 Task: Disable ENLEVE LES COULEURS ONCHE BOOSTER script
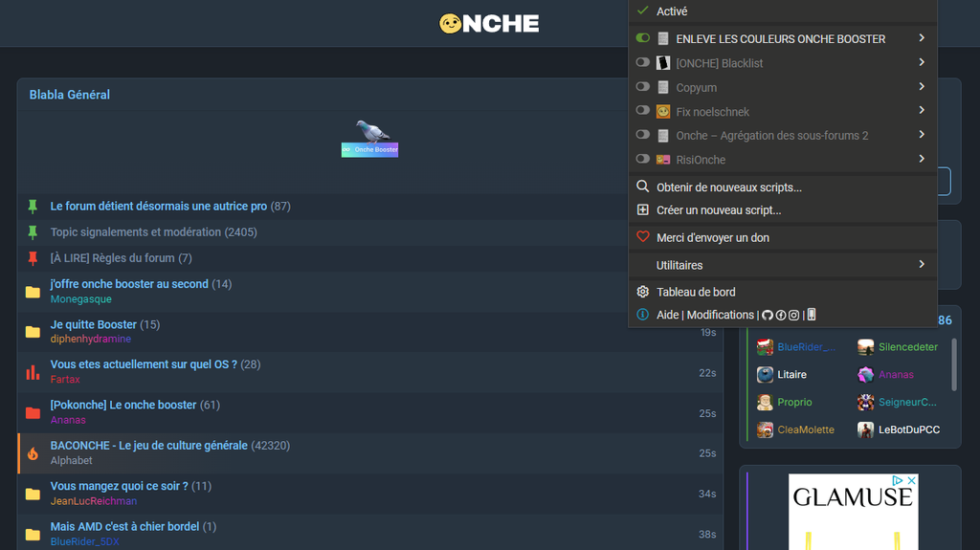pyautogui.click(x=643, y=38)
